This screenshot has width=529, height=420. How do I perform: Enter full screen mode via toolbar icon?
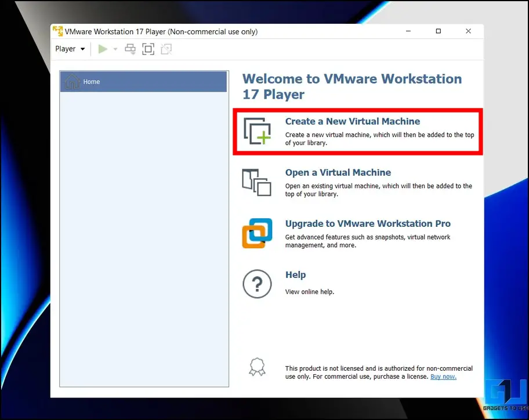[148, 49]
